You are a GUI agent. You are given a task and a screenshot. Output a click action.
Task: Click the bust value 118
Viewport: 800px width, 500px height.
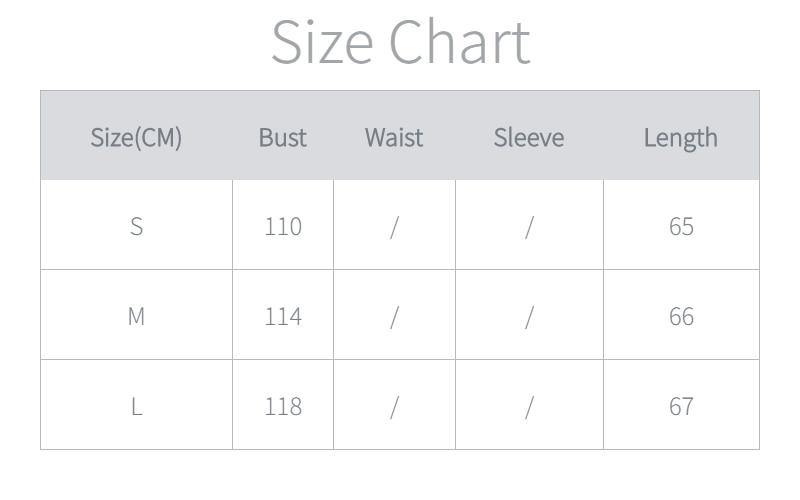[282, 406]
